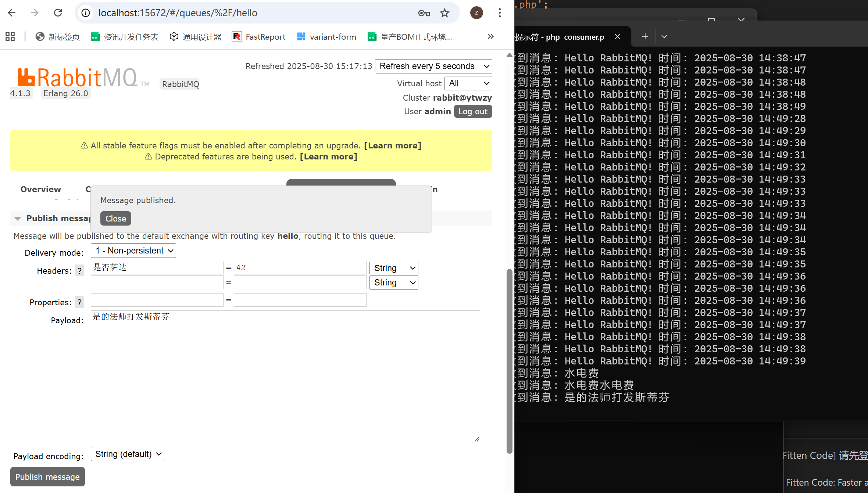Focus the empty second header value field
The width and height of the screenshot is (868, 493).
pos(300,282)
